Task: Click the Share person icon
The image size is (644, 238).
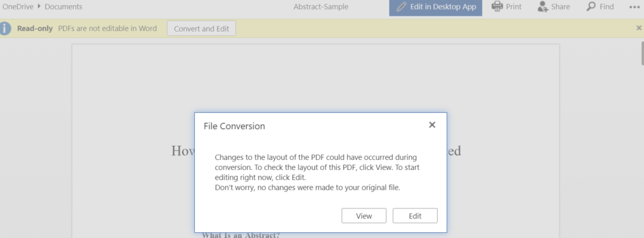Action: click(543, 6)
